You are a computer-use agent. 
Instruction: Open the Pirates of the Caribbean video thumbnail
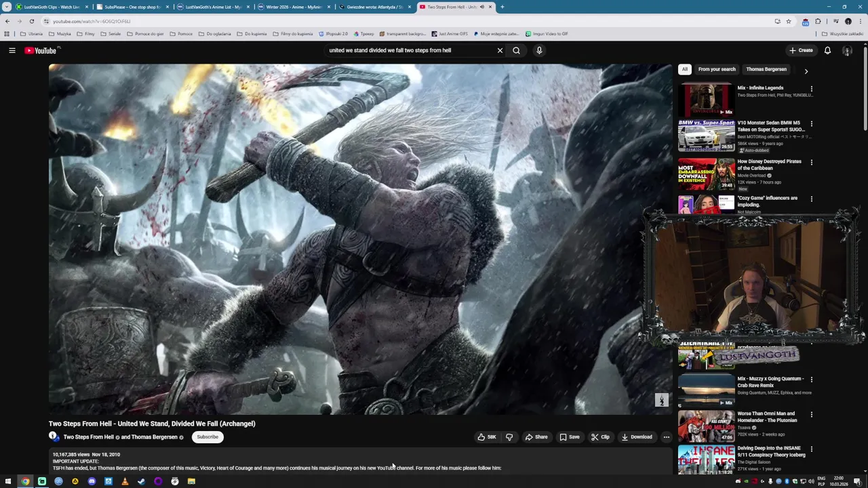point(706,174)
